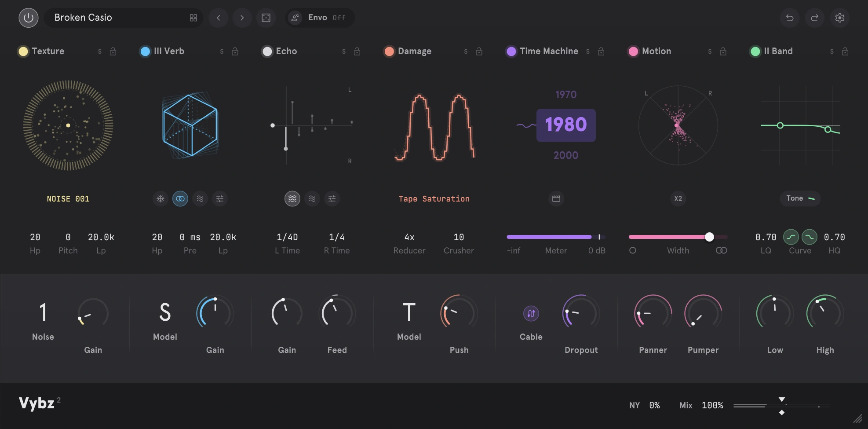Select the III Verb overlapping circles icon
The width and height of the screenshot is (868, 429).
coord(180,199)
